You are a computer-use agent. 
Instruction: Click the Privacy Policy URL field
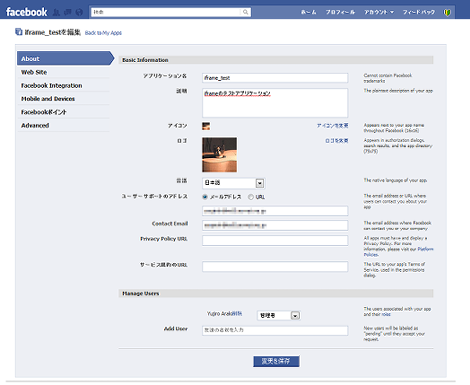point(275,240)
